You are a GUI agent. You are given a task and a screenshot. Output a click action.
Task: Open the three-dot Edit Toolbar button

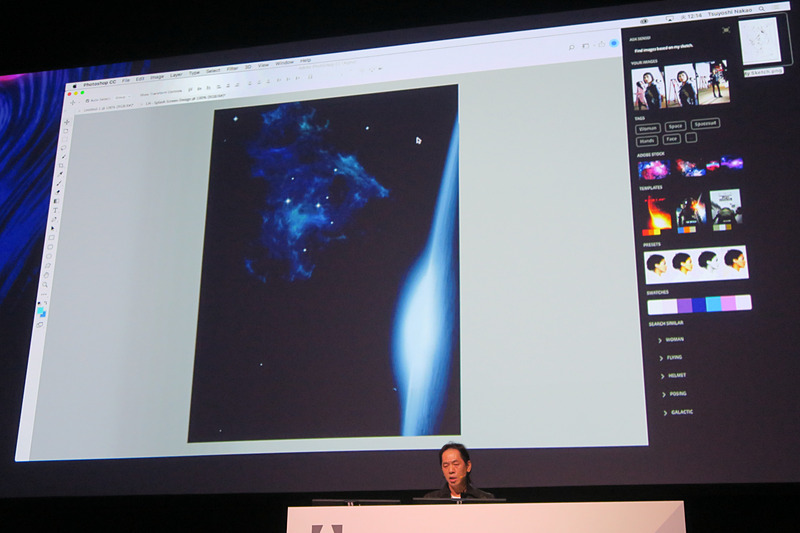[x=44, y=294]
